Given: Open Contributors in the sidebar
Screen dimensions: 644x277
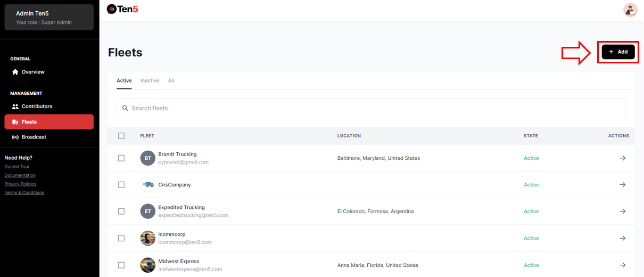Looking at the screenshot, I should [37, 107].
